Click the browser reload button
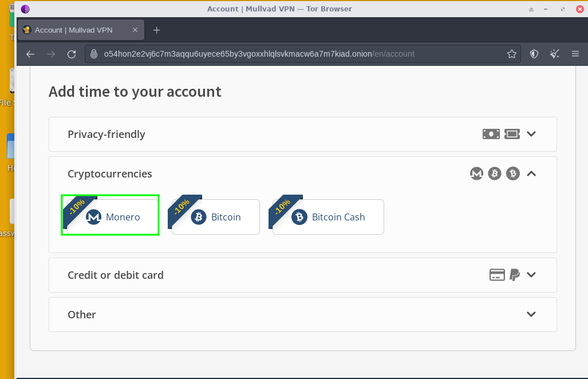Screen dimensions: 588x379 pos(72,54)
